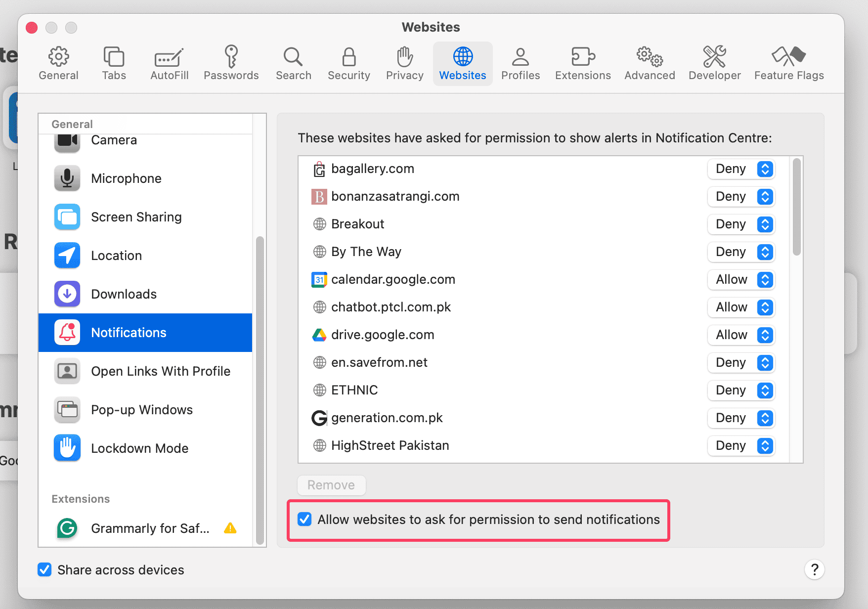Open the Privacy hand icon
The image size is (868, 609).
[404, 57]
